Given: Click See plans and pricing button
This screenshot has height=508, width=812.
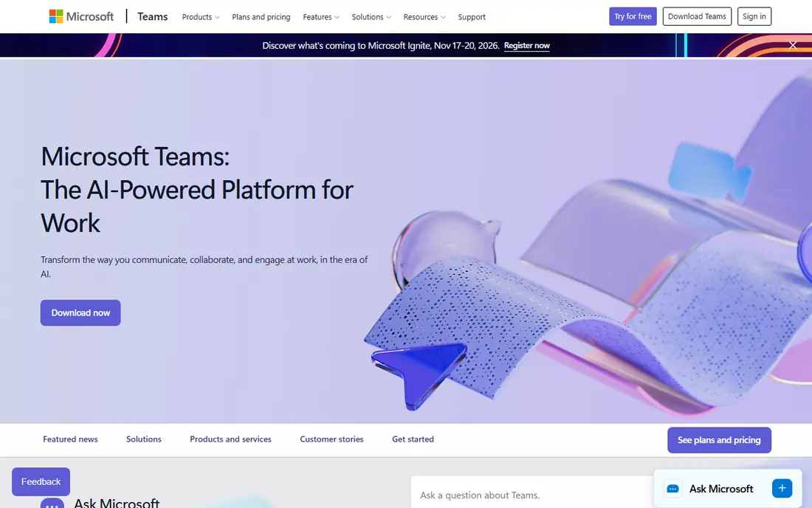Looking at the screenshot, I should (x=719, y=440).
